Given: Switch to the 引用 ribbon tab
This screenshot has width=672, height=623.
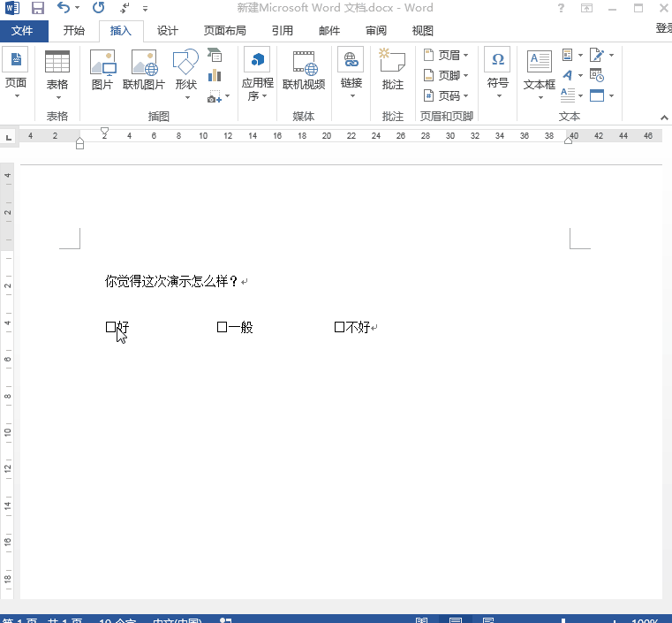Looking at the screenshot, I should point(283,30).
